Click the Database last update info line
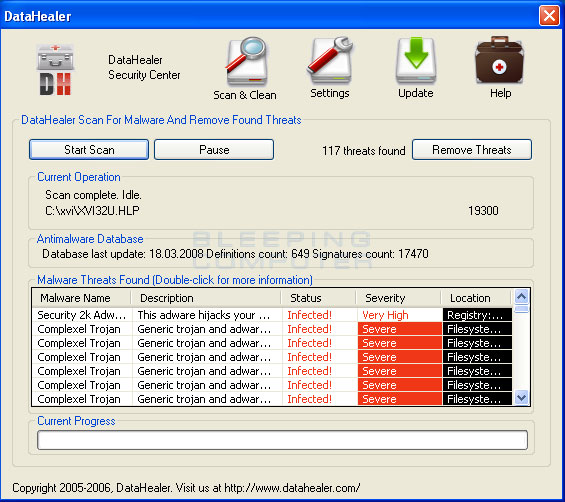Image resolution: width=565 pixels, height=502 pixels. [x=235, y=254]
